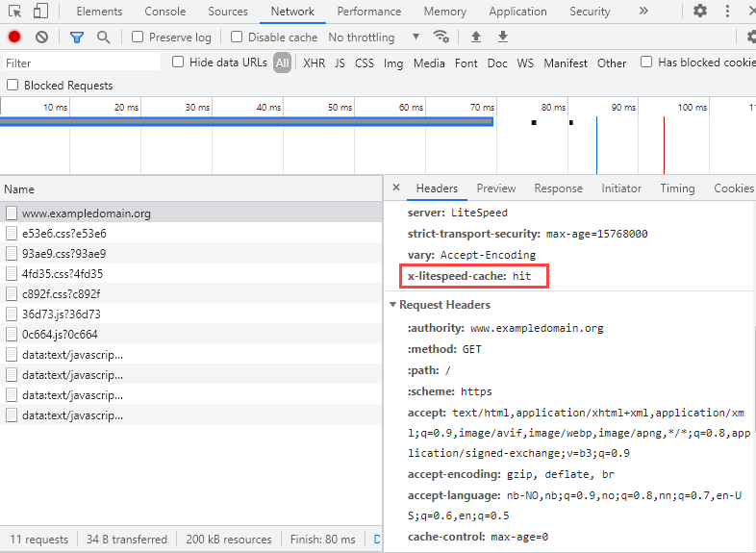Check the Hide data URLs option

(178, 62)
